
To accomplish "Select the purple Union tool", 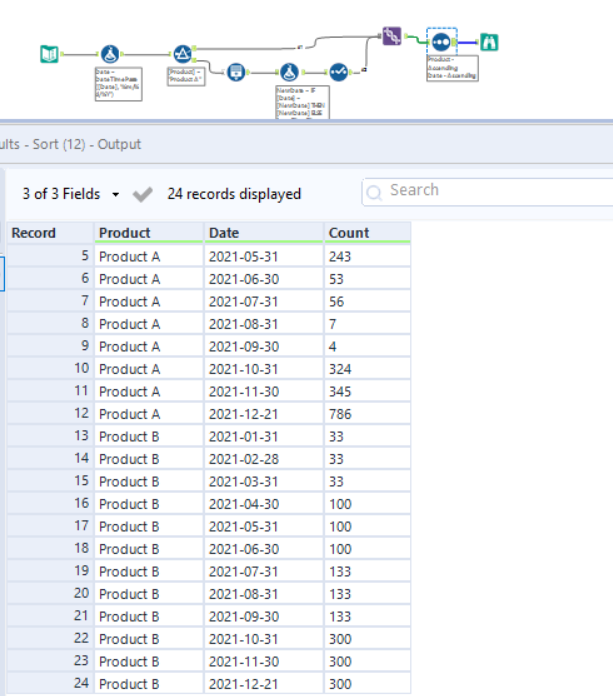I will click(392, 36).
